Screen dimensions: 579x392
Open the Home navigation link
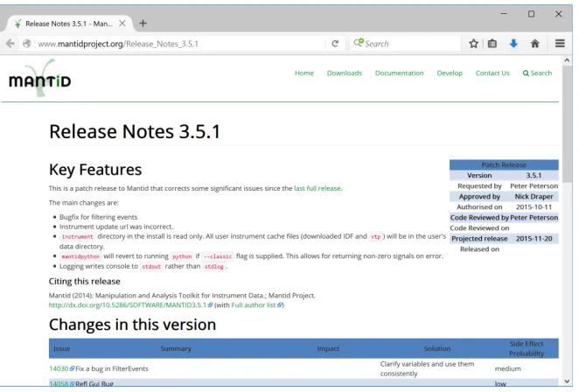click(x=303, y=73)
